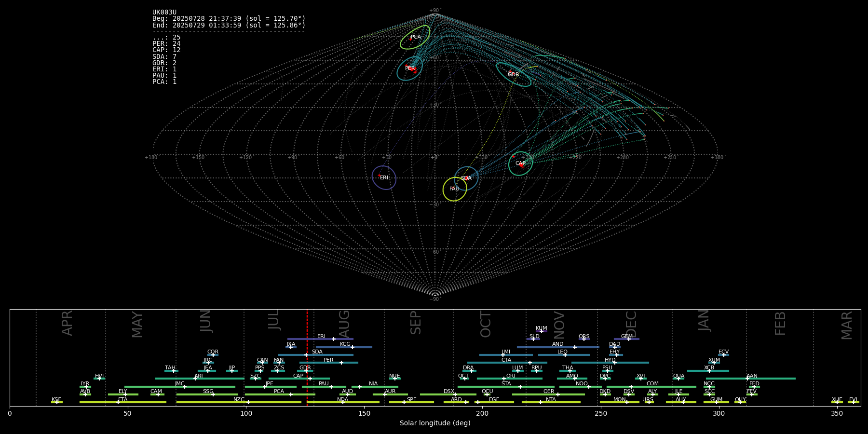This screenshot has height=434, width=868.
Task: Select the SPE shower bar label
Action: [x=411, y=400]
